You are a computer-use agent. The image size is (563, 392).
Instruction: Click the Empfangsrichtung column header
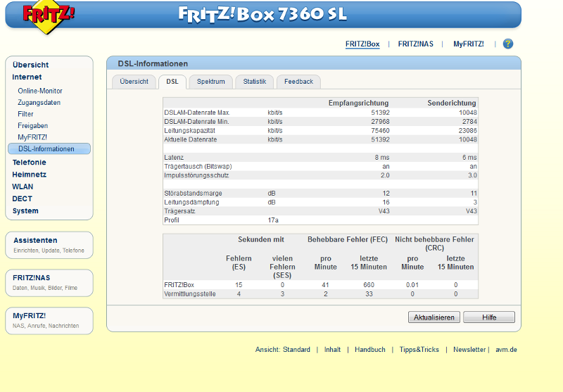point(358,103)
